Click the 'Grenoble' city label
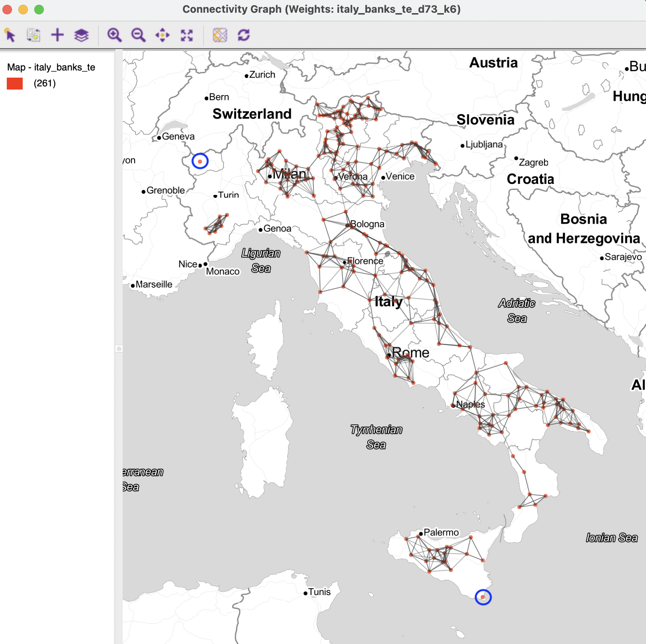Viewport: 646px width, 644px height. click(166, 191)
